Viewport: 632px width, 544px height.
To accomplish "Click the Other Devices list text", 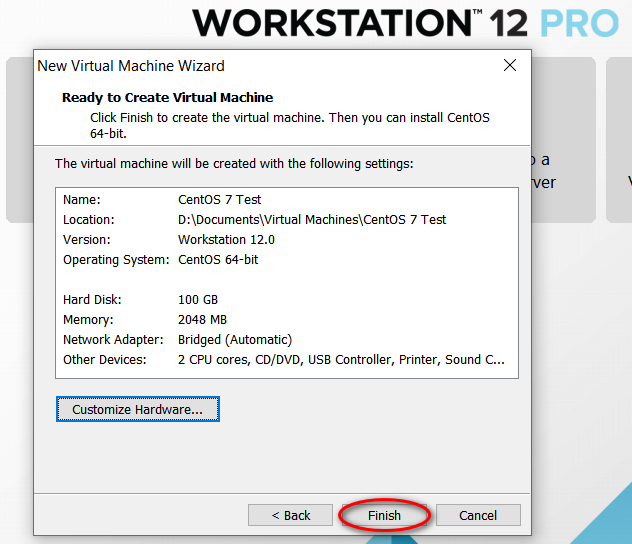I will 341,359.
